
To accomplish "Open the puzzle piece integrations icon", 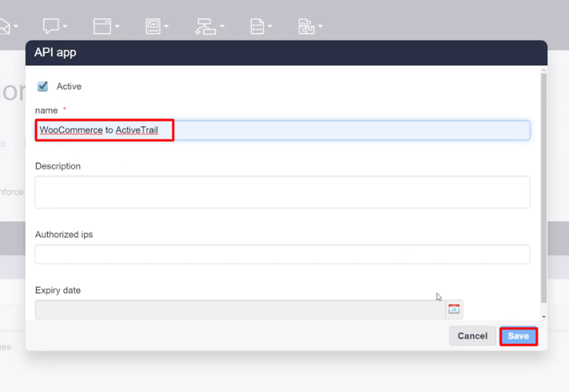I will [306, 27].
